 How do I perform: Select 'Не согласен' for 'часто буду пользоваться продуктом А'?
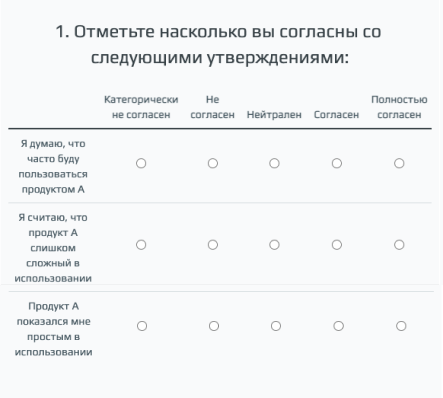[x=213, y=163]
